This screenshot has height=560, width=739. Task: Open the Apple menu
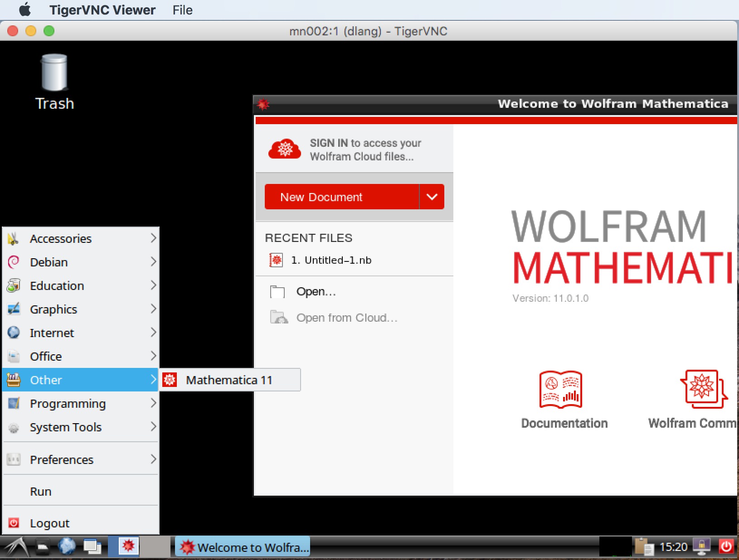[25, 10]
